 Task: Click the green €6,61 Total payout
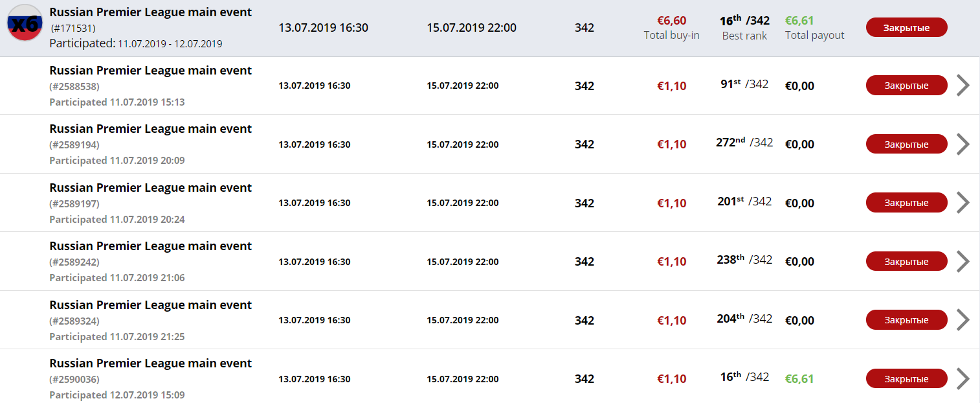click(799, 21)
